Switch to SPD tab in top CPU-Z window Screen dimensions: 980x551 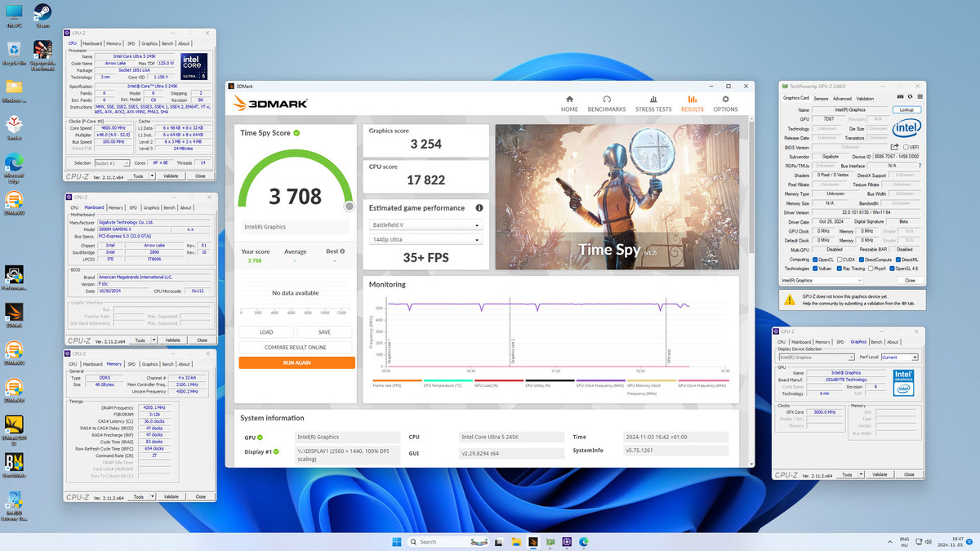pos(132,43)
